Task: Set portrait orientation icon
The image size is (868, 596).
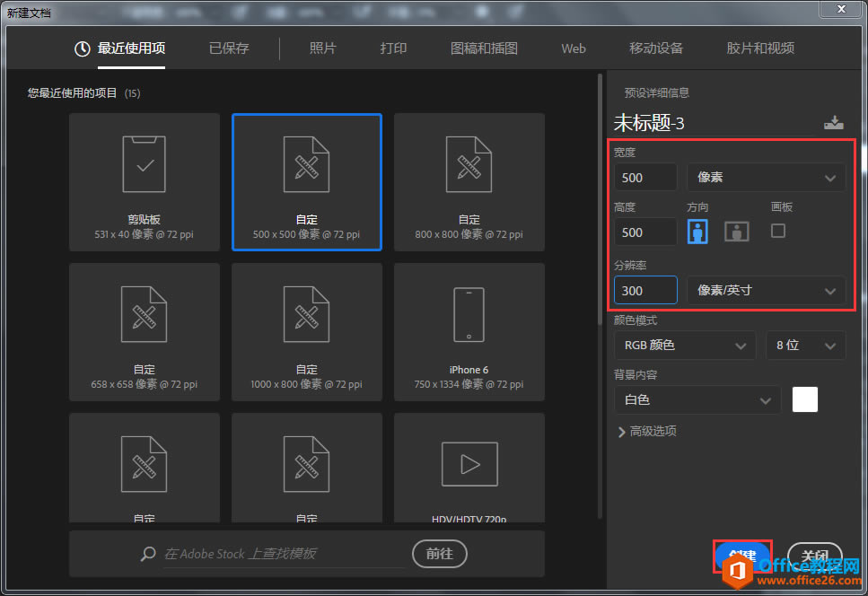Action: click(x=697, y=232)
